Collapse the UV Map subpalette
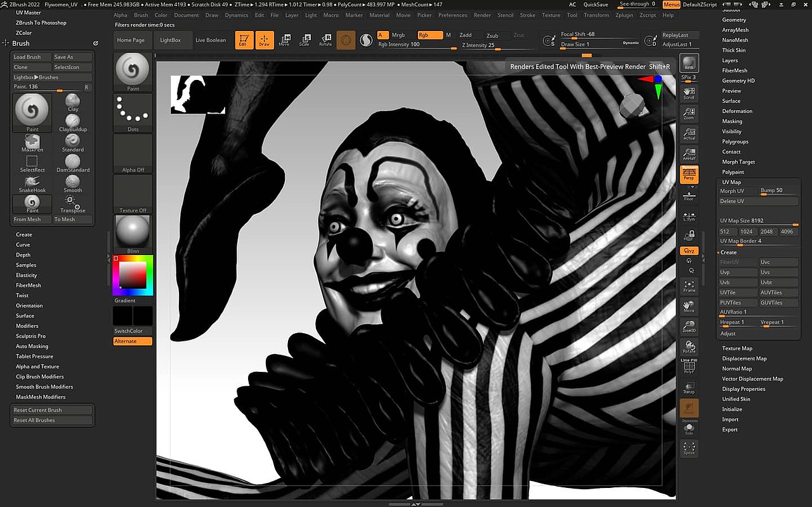The height and width of the screenshot is (507, 812). pos(731,182)
